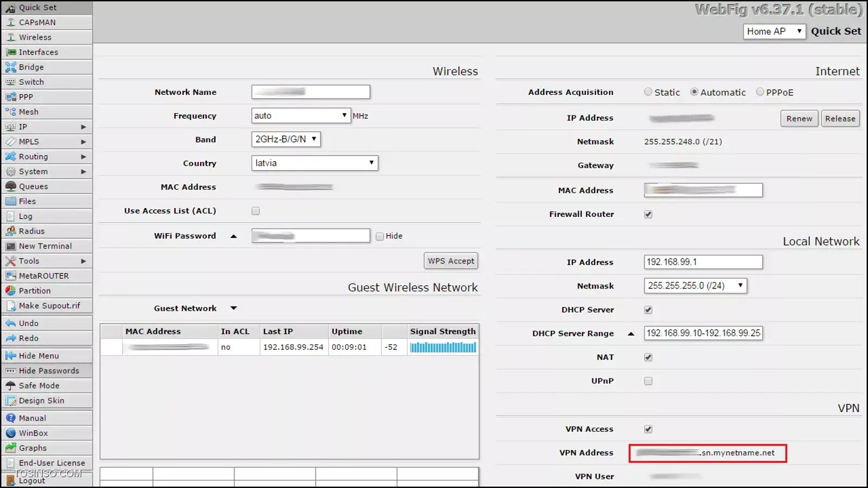
Task: Click the Safe Mode umbrella icon
Action: coord(10,386)
